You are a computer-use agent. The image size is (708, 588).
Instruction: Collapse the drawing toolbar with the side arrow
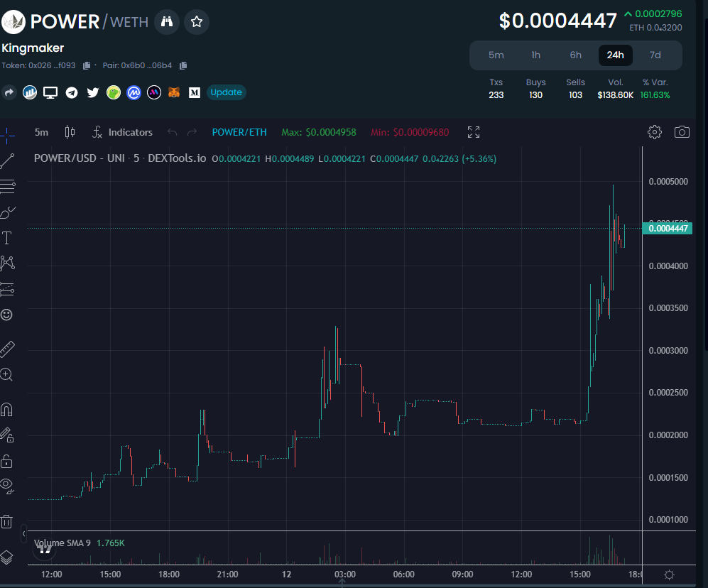[x=23, y=534]
